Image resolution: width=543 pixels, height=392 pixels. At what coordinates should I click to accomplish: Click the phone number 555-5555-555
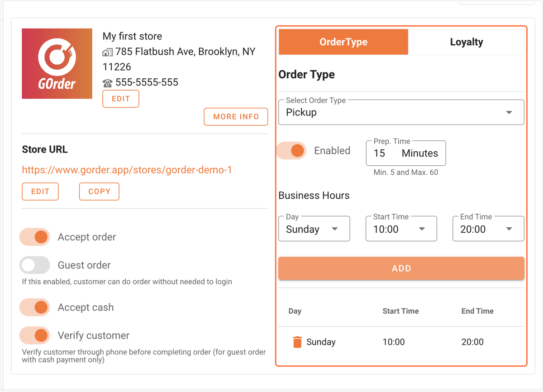pyautogui.click(x=147, y=82)
